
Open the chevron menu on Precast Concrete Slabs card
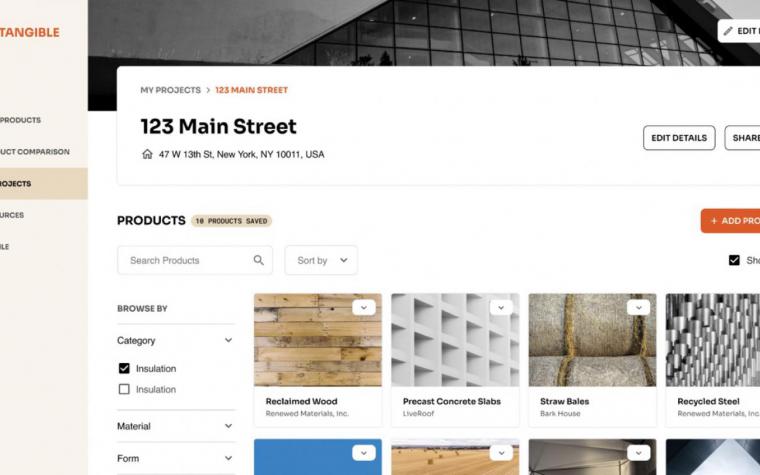coord(501,307)
